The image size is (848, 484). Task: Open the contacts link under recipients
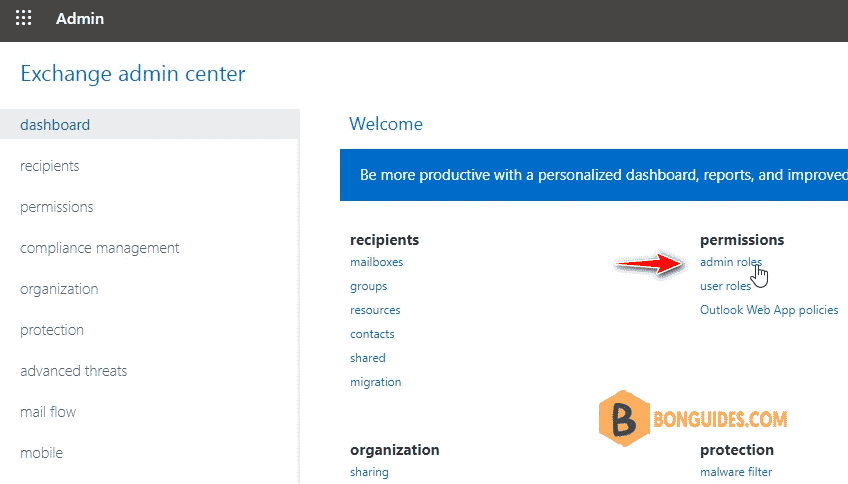tap(372, 334)
